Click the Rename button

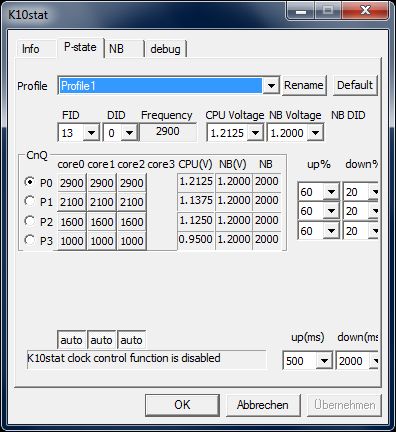point(304,85)
